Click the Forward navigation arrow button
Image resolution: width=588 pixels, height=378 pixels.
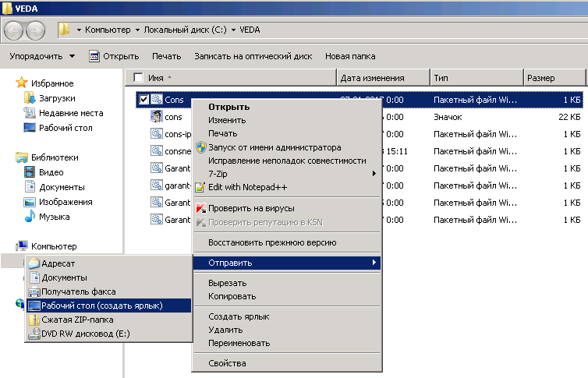[35, 30]
